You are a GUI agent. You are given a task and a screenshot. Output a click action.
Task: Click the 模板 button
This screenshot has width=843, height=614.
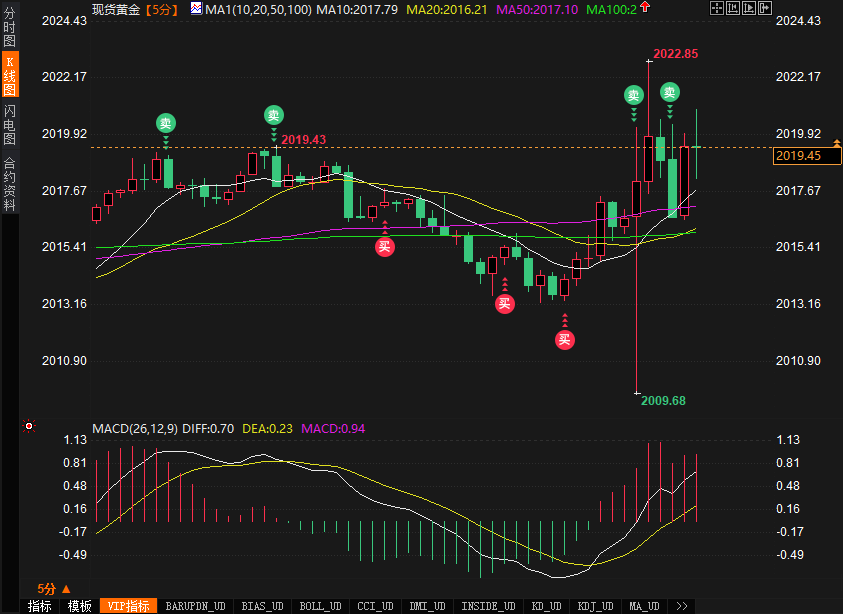click(79, 606)
